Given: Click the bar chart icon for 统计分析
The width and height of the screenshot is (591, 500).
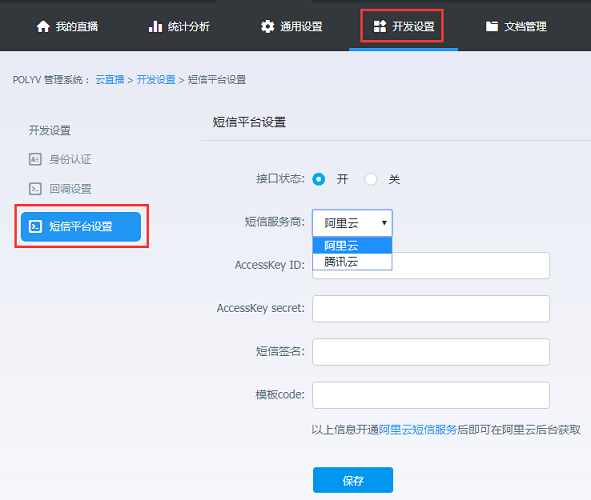Looking at the screenshot, I should coord(155,26).
